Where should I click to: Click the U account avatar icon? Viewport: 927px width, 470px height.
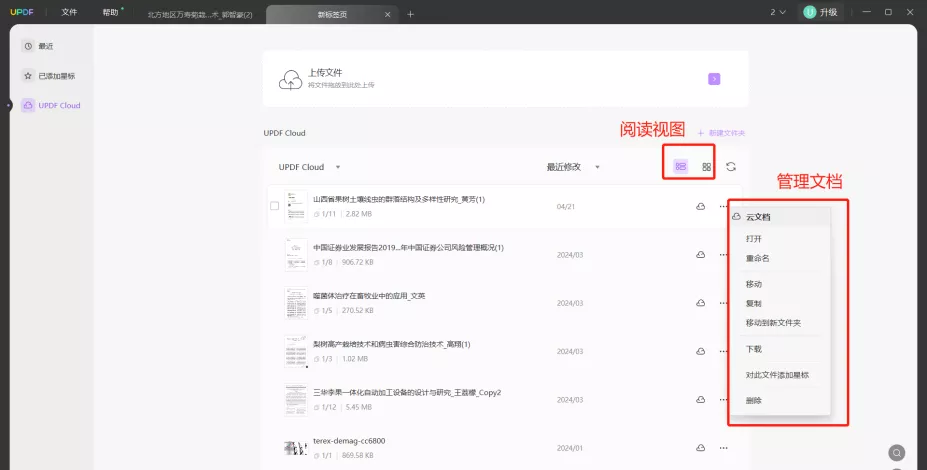pos(809,12)
